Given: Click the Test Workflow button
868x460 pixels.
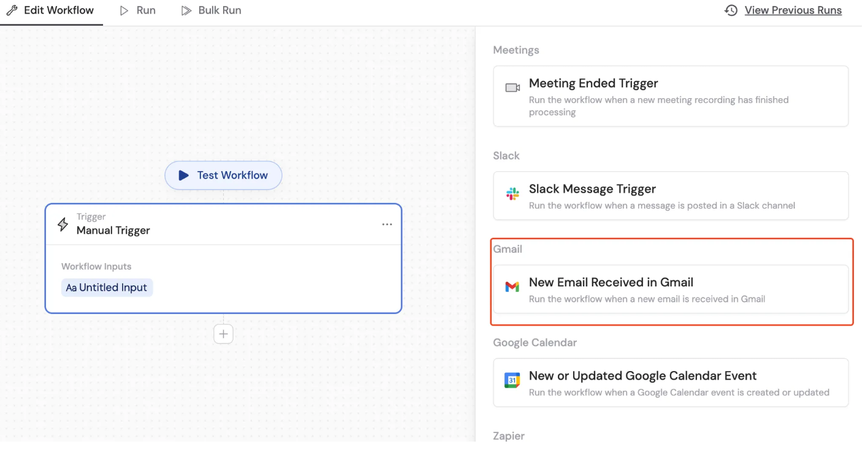Looking at the screenshot, I should point(223,175).
